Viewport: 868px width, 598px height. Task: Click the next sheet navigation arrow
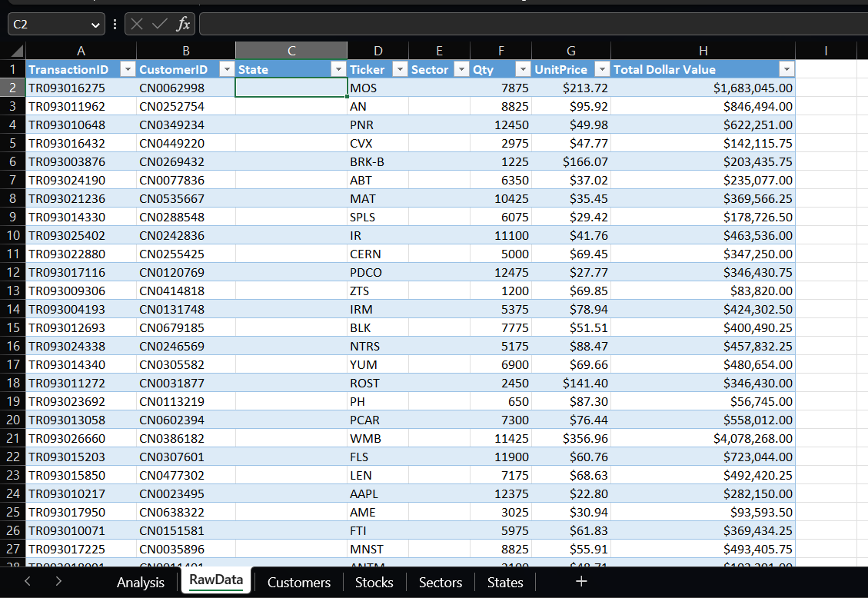[58, 581]
